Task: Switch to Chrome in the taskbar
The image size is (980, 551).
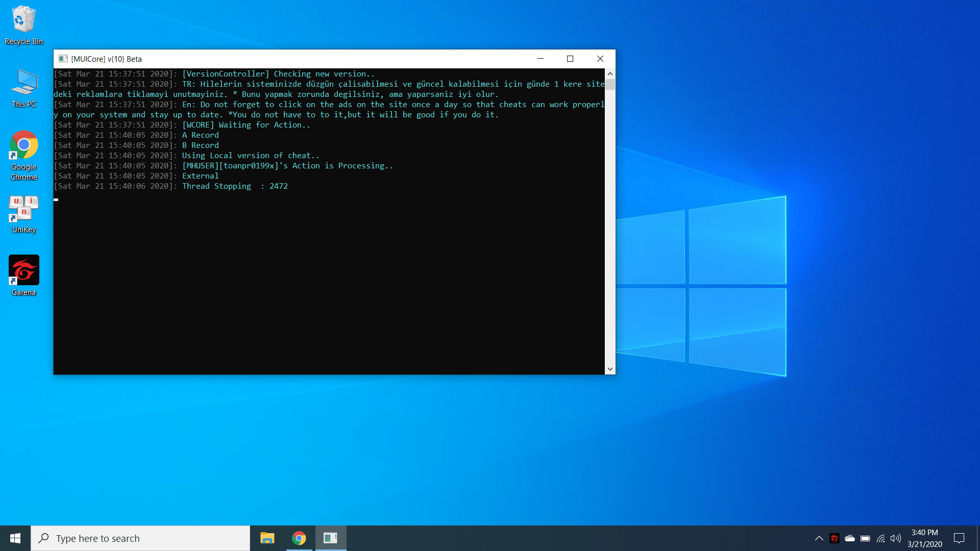Action: pos(299,538)
